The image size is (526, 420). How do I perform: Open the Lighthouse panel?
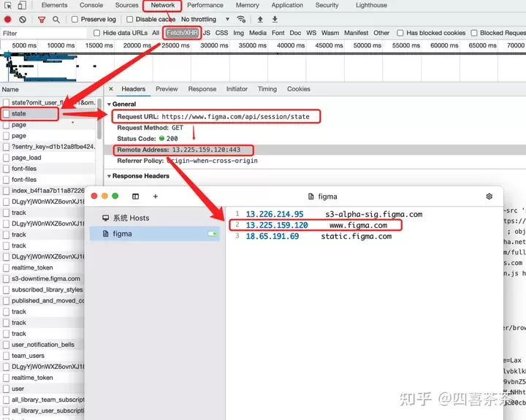point(371,5)
